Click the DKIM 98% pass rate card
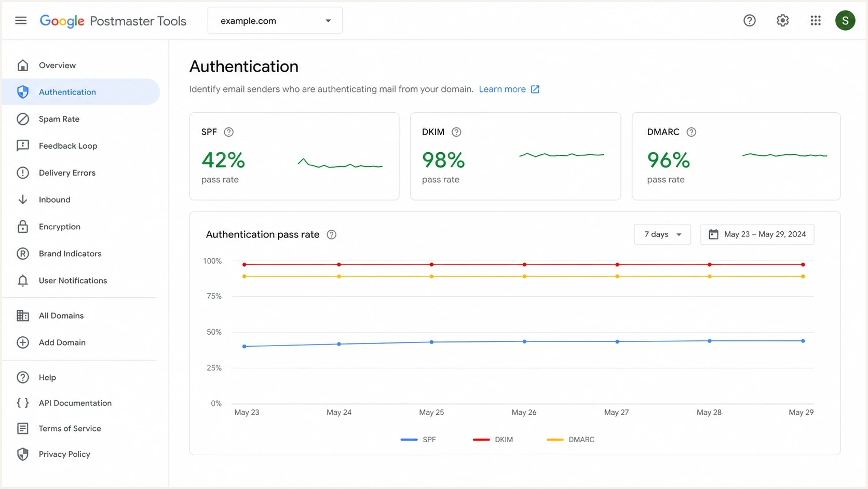Image resolution: width=868 pixels, height=489 pixels. click(x=516, y=156)
